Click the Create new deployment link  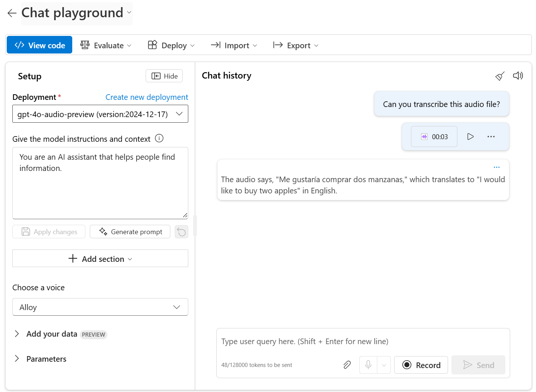(147, 97)
